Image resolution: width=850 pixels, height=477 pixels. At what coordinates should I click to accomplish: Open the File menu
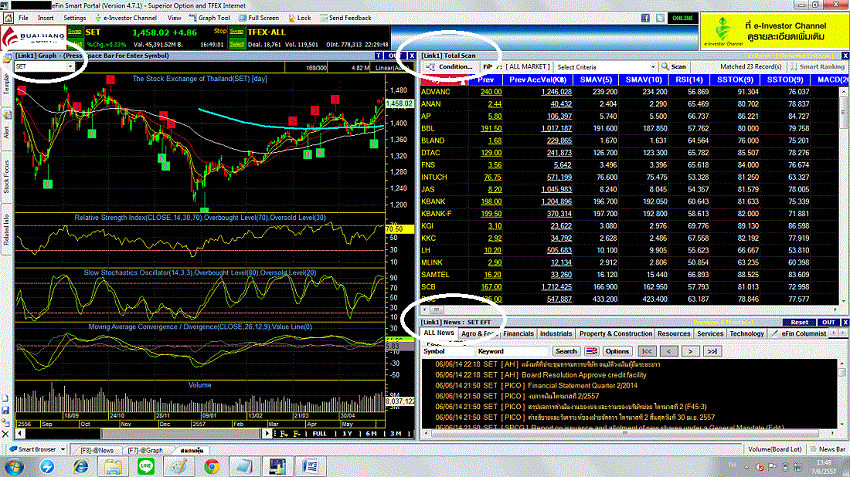coord(23,18)
